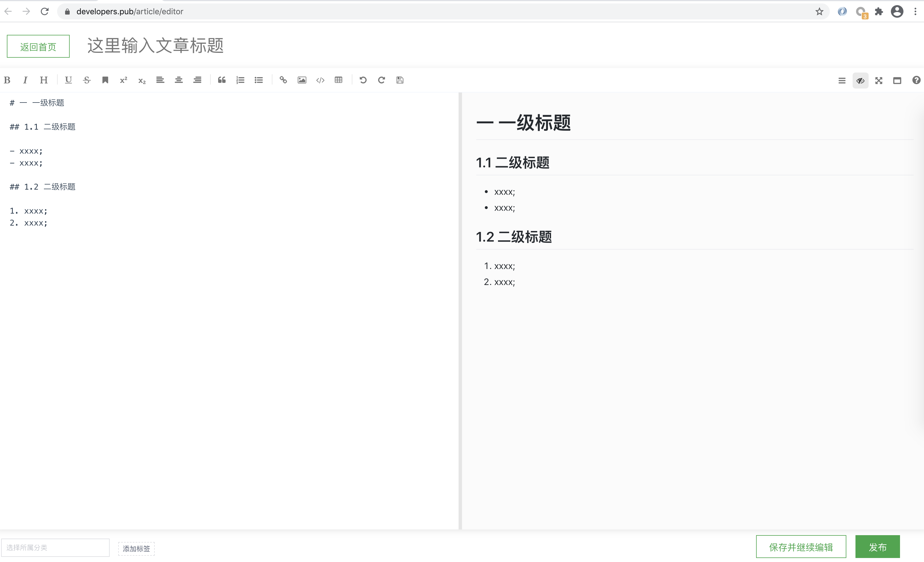This screenshot has height=562, width=924.
Task: Toggle the preview pane eye icon
Action: [860, 81]
